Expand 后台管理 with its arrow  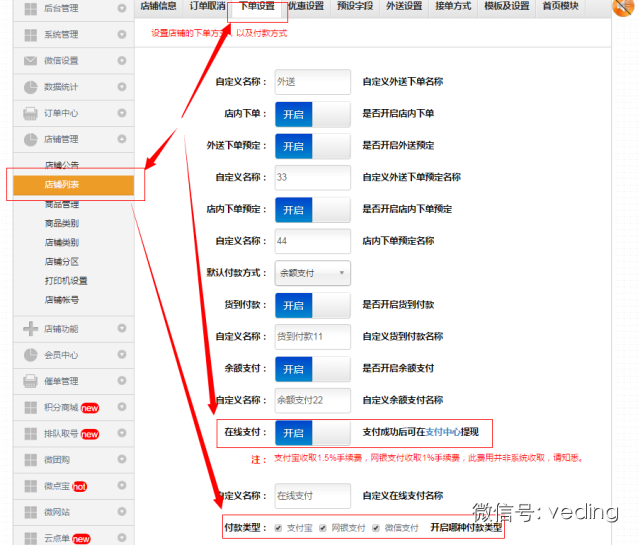(x=122, y=8)
